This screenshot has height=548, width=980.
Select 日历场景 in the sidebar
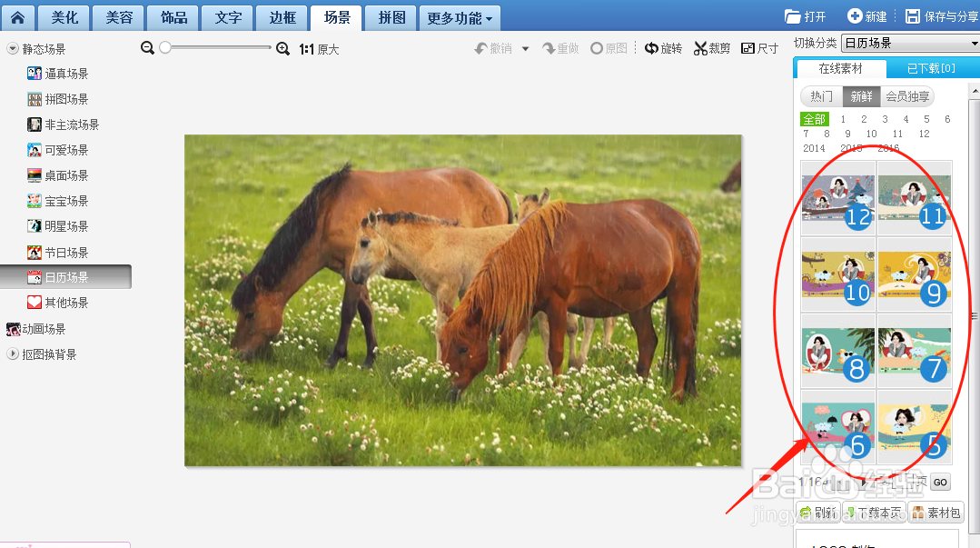[x=65, y=277]
